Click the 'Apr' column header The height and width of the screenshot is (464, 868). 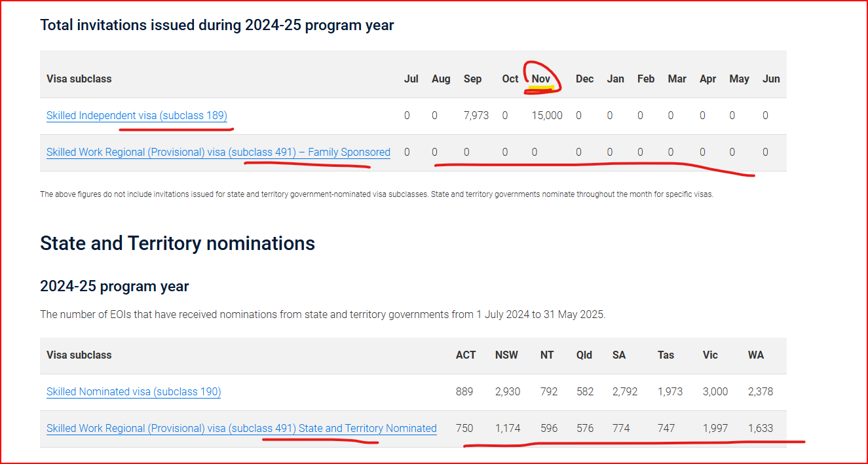[x=708, y=79]
